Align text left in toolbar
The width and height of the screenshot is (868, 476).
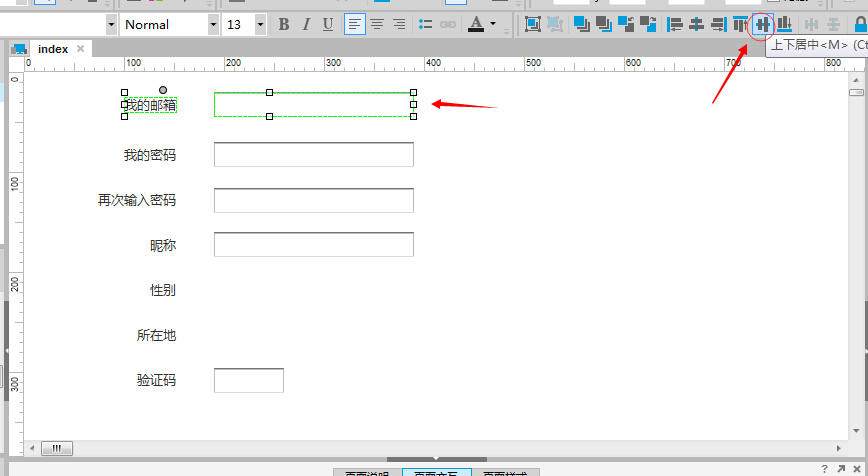[355, 24]
